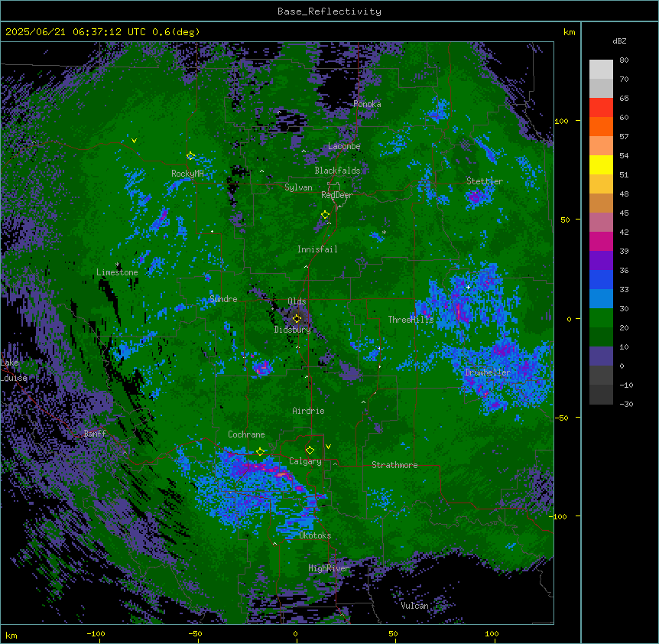Select the yellow 51-54 dBZ legend swatch
Image resolution: width=659 pixels, height=644 pixels.
pos(601,164)
